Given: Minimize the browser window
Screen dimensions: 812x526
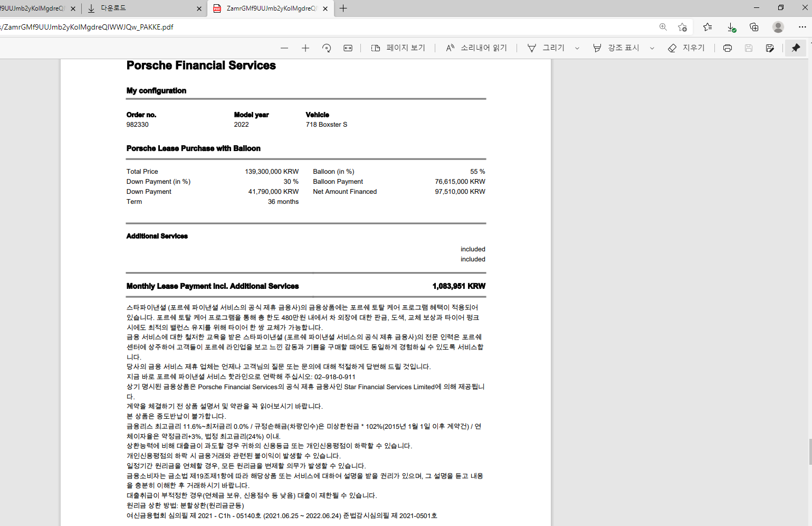Looking at the screenshot, I should (x=757, y=7).
